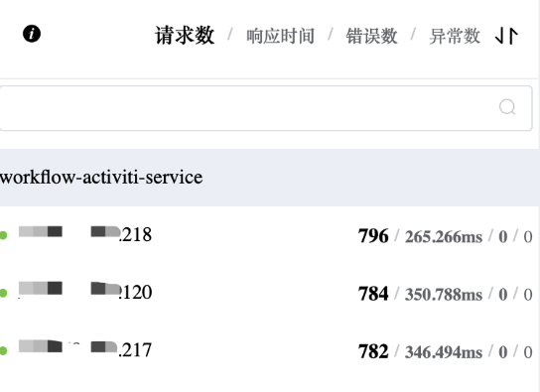Screen dimensions: 540x392
Task: Switch to the 错误数 sort tab
Action: (x=371, y=36)
